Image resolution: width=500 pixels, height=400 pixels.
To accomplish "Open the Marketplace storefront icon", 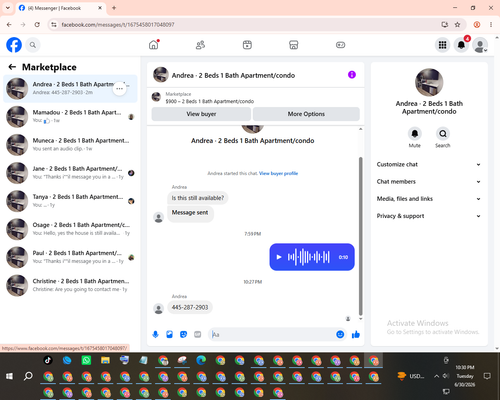I will [x=294, y=45].
